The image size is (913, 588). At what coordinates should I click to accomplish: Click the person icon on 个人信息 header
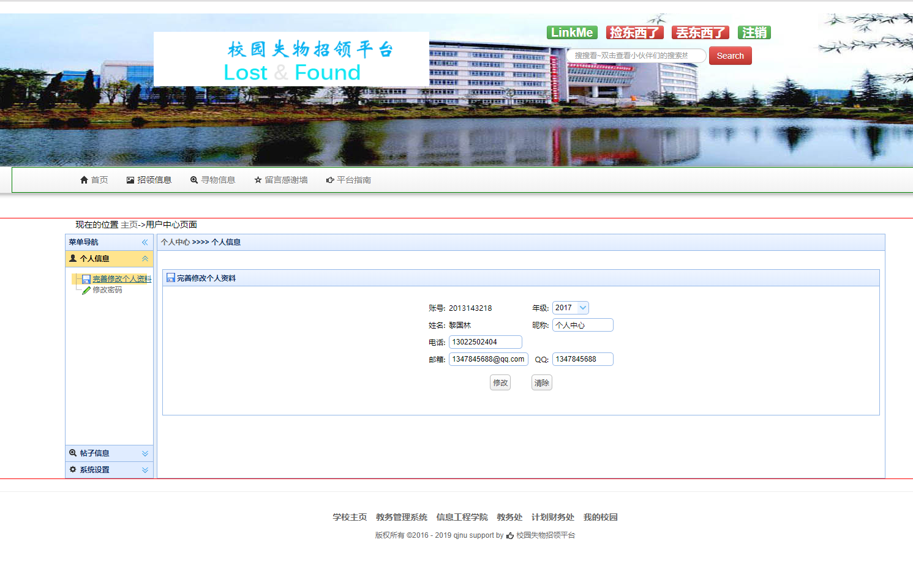[x=73, y=258]
